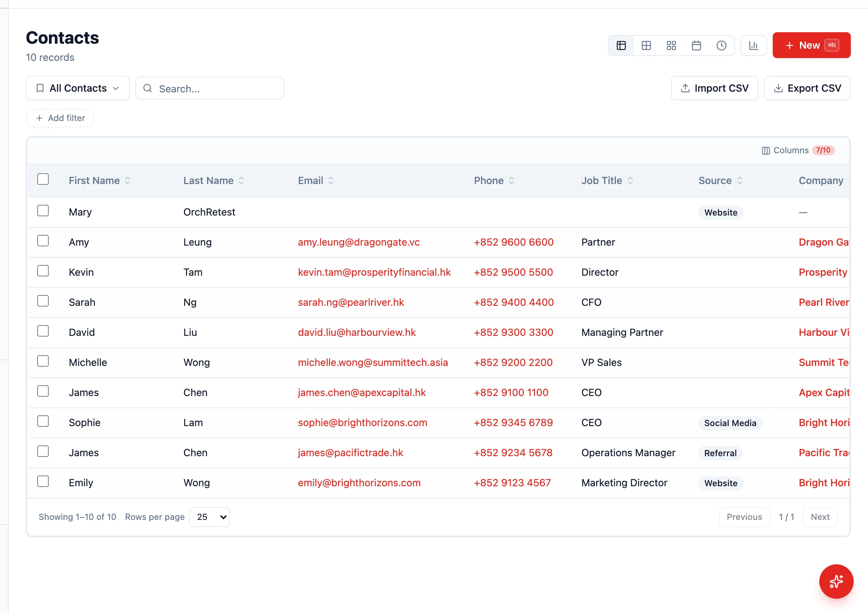Sort by First Name column arrows
The height and width of the screenshot is (613, 868).
[x=127, y=181]
